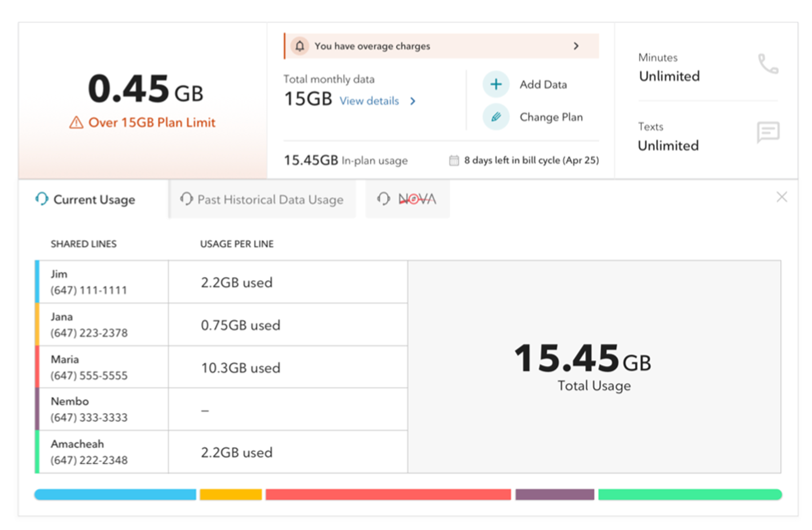Click the calendar icon by bill cycle
This screenshot has width=812, height=530.
[454, 160]
